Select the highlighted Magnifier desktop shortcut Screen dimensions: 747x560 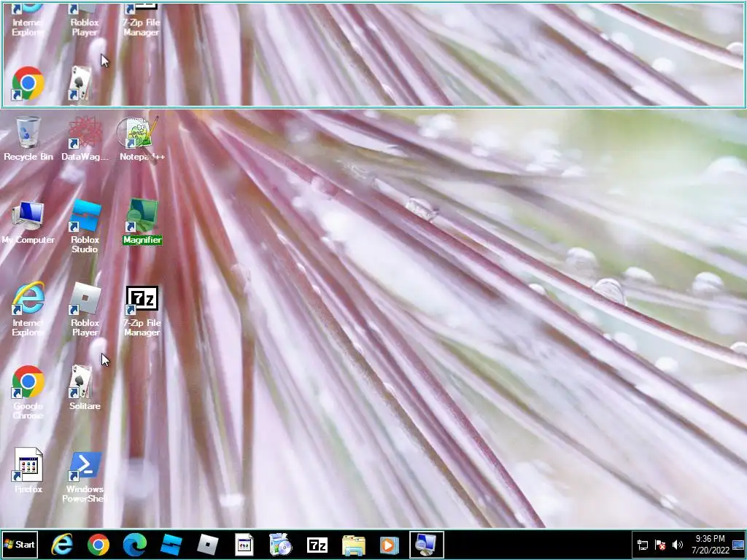tap(142, 222)
